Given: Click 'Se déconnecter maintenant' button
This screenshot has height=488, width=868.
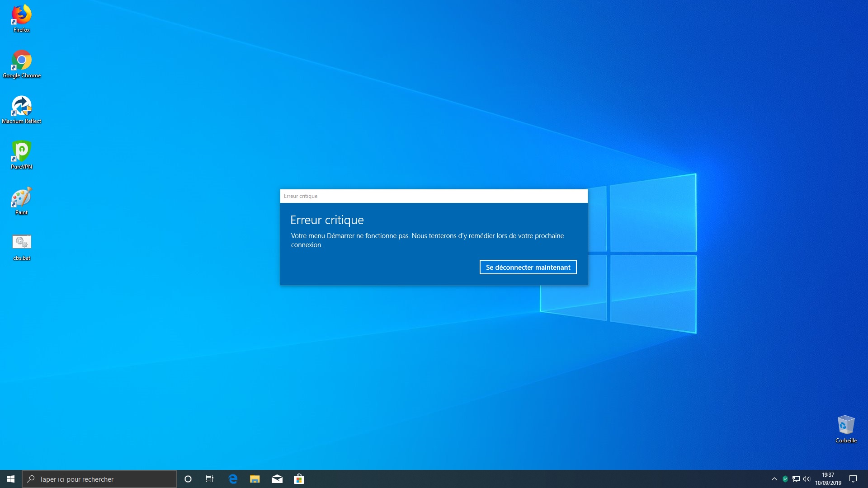Looking at the screenshot, I should [x=528, y=267].
